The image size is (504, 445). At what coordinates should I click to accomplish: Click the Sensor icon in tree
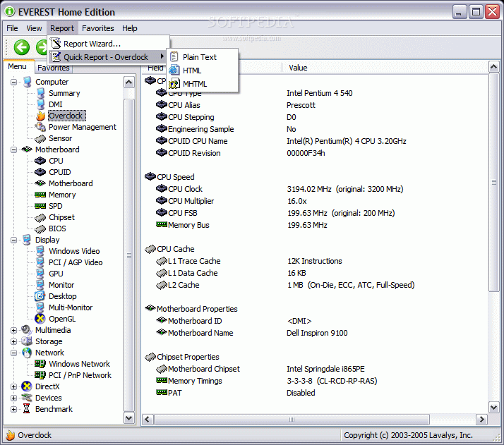coord(40,139)
